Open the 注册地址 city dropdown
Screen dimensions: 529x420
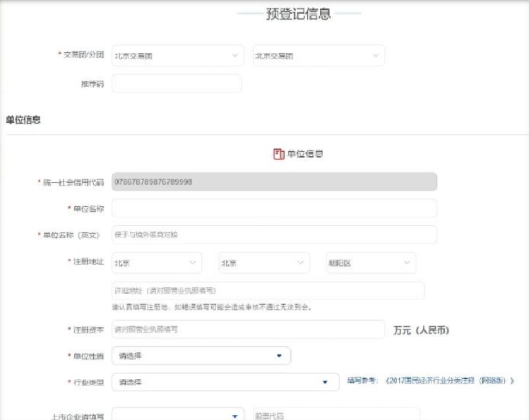[263, 263]
